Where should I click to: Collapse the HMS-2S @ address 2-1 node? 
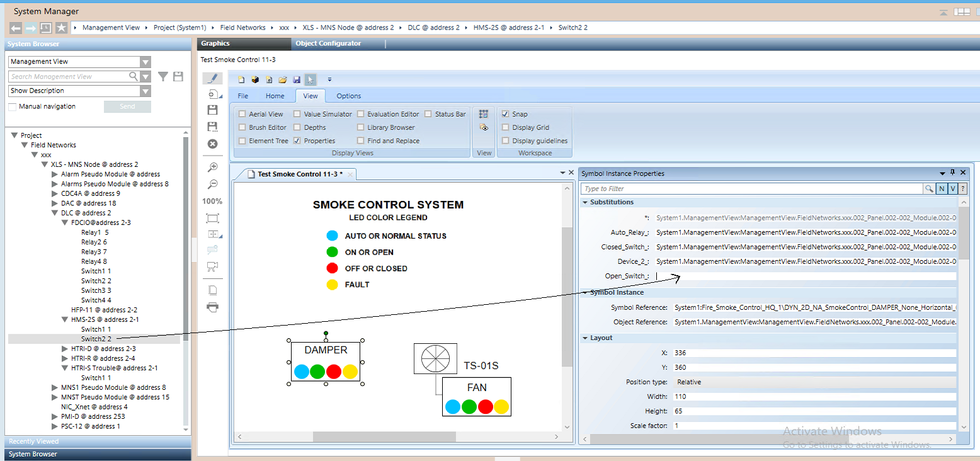65,319
